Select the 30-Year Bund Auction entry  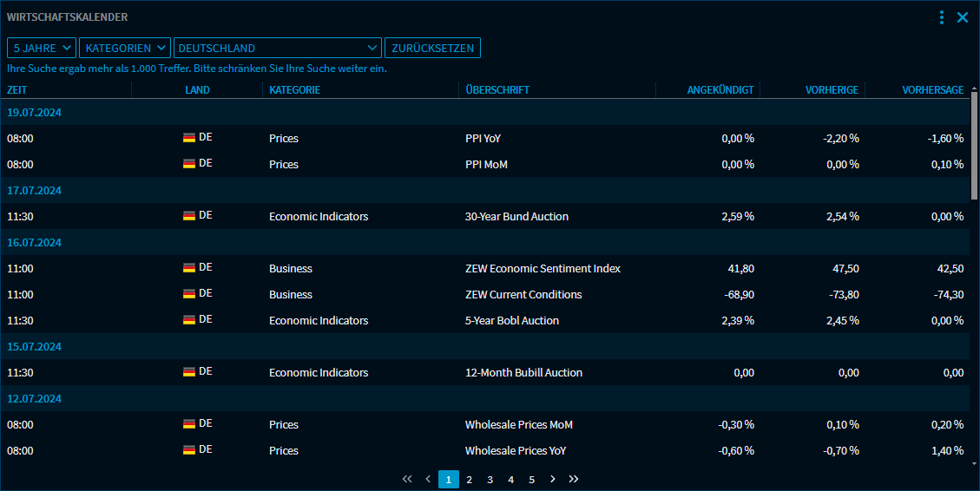click(516, 216)
